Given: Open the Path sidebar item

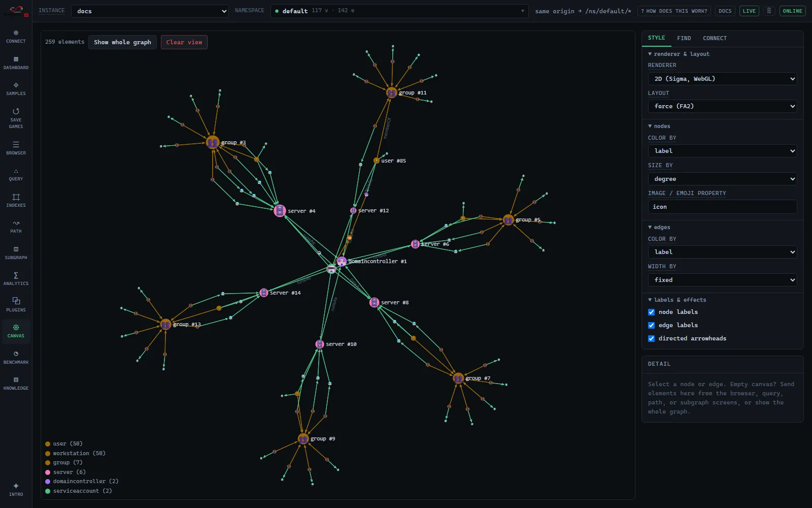Looking at the screenshot, I should pos(16,227).
